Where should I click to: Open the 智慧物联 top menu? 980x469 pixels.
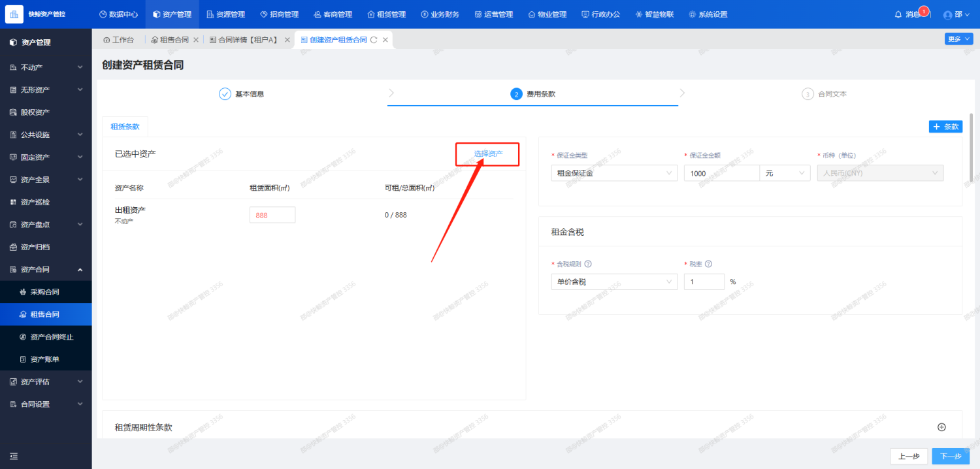(x=654, y=14)
